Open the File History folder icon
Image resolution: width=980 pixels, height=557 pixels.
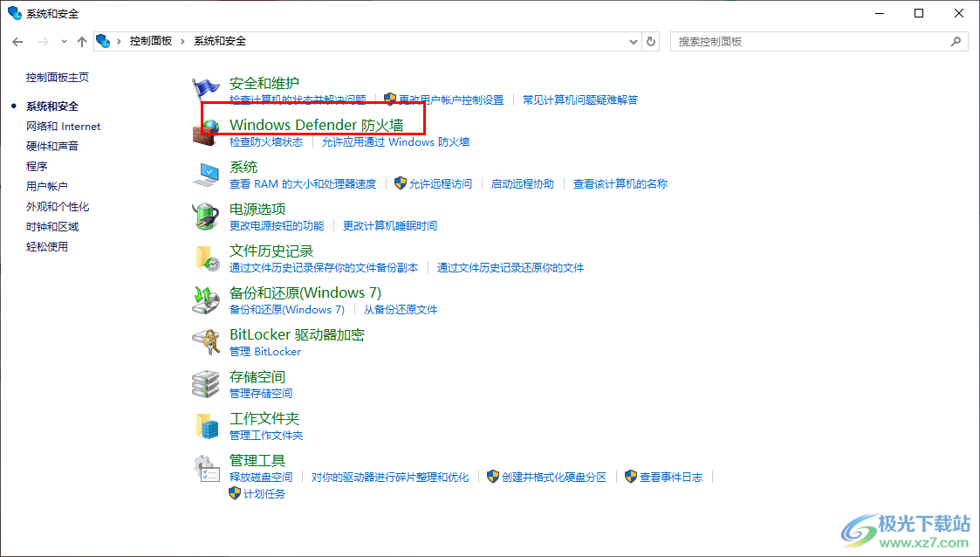point(206,258)
